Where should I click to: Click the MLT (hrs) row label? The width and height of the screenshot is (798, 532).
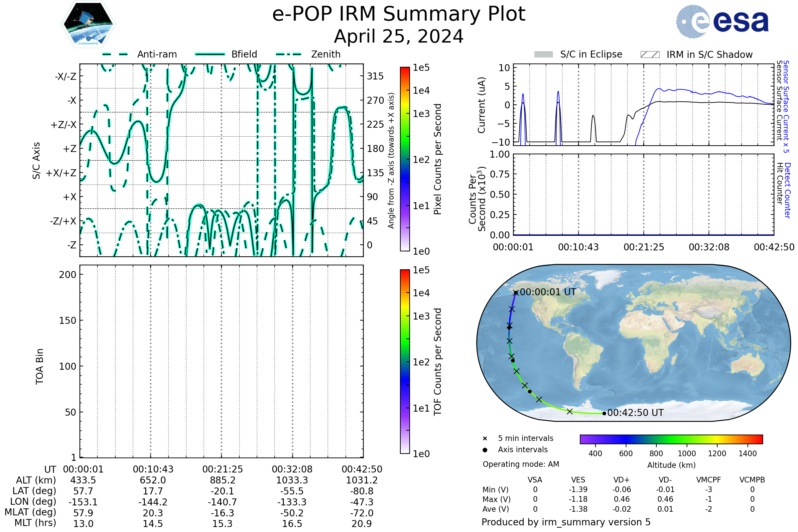pos(35,523)
